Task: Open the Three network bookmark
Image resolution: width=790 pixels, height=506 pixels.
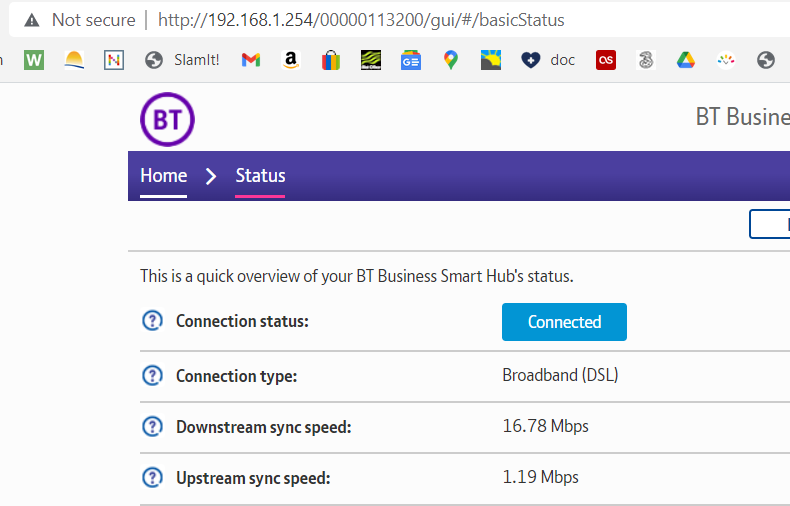Action: [x=646, y=60]
